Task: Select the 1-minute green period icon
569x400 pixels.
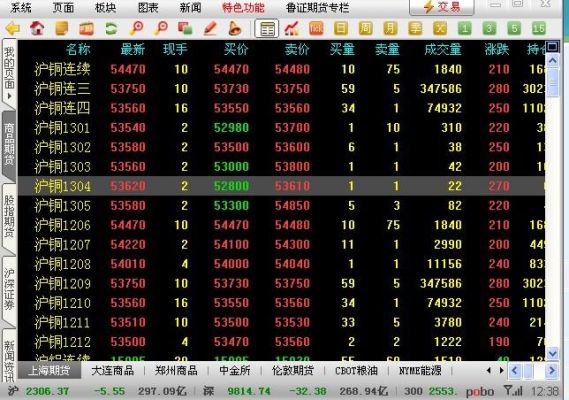Action: coord(464,28)
